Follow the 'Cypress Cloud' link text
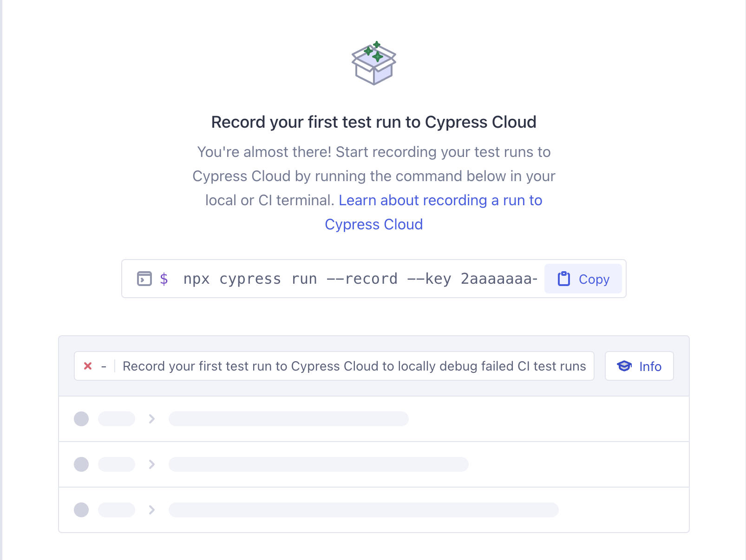 point(374,224)
